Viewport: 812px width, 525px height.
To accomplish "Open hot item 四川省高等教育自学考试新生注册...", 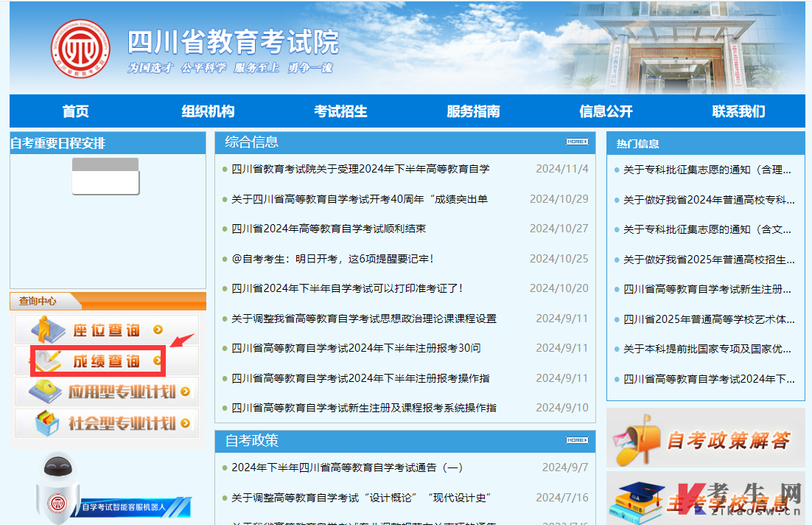I will point(707,289).
